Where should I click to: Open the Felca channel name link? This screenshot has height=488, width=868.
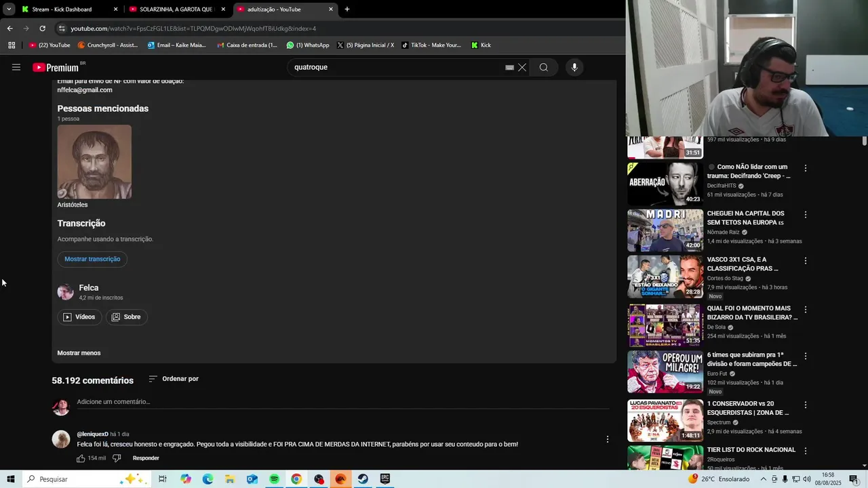point(89,288)
